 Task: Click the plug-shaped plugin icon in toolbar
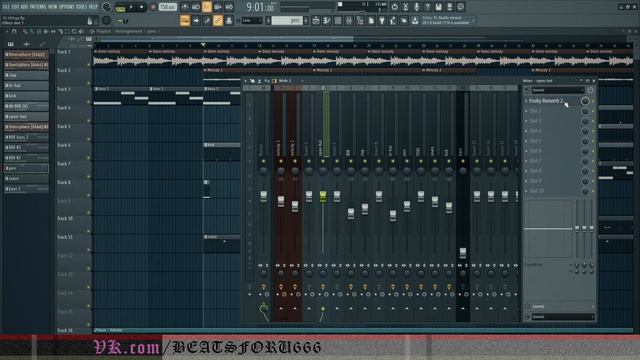coord(382,20)
